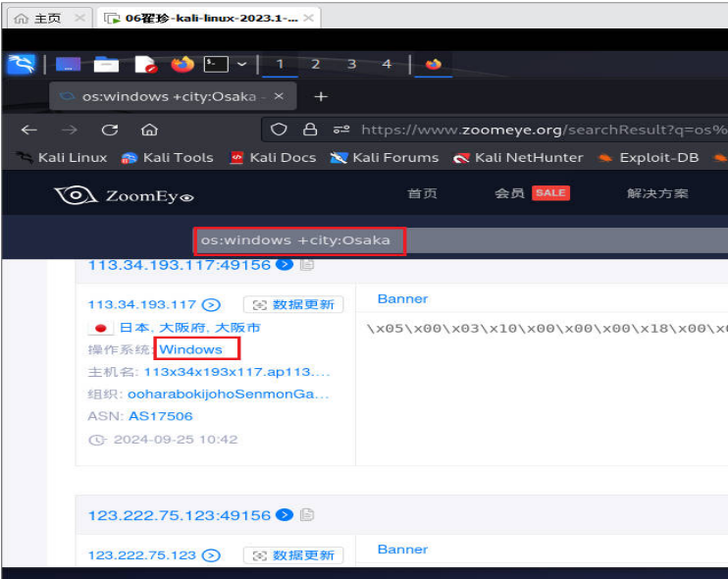
Task: Click circled arrow next to 113.34.193.117
Action: tap(211, 304)
